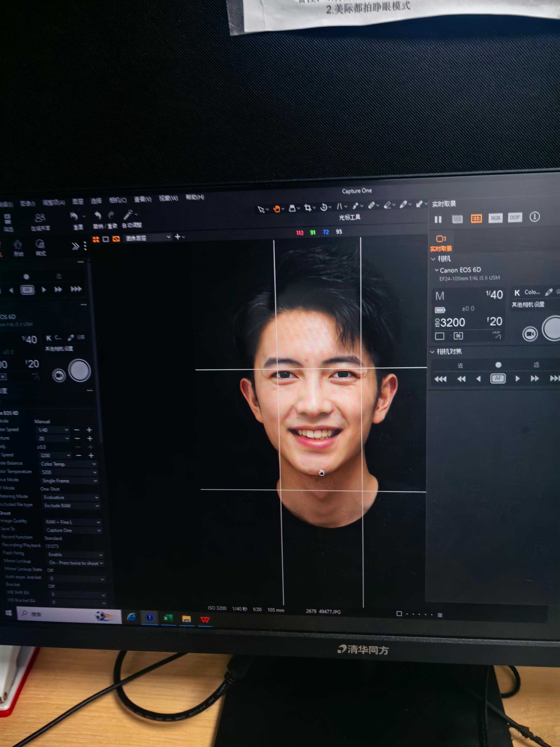Image resolution: width=560 pixels, height=747 pixels.
Task: Select the Keystone cursor tool
Action: [x=339, y=206]
